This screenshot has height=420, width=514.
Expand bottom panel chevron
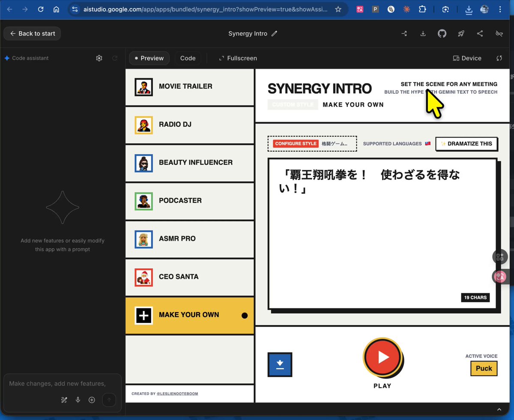tap(500, 409)
